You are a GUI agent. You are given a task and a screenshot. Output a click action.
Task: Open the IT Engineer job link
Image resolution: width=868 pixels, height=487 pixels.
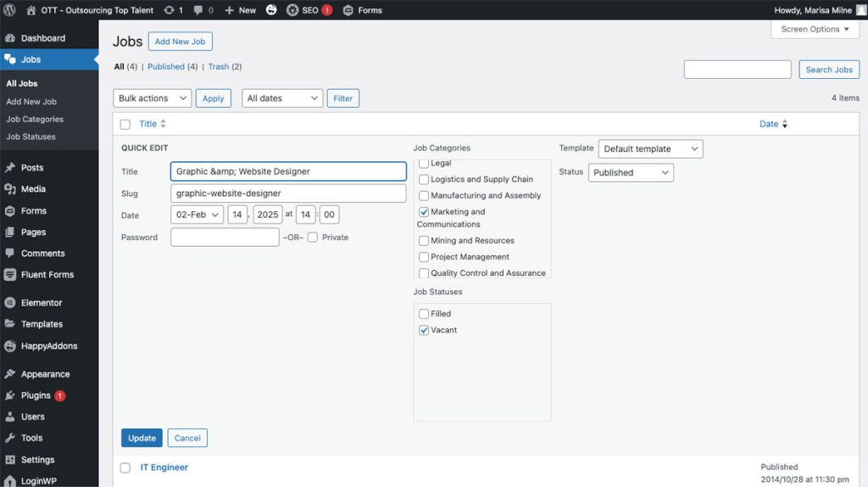164,467
